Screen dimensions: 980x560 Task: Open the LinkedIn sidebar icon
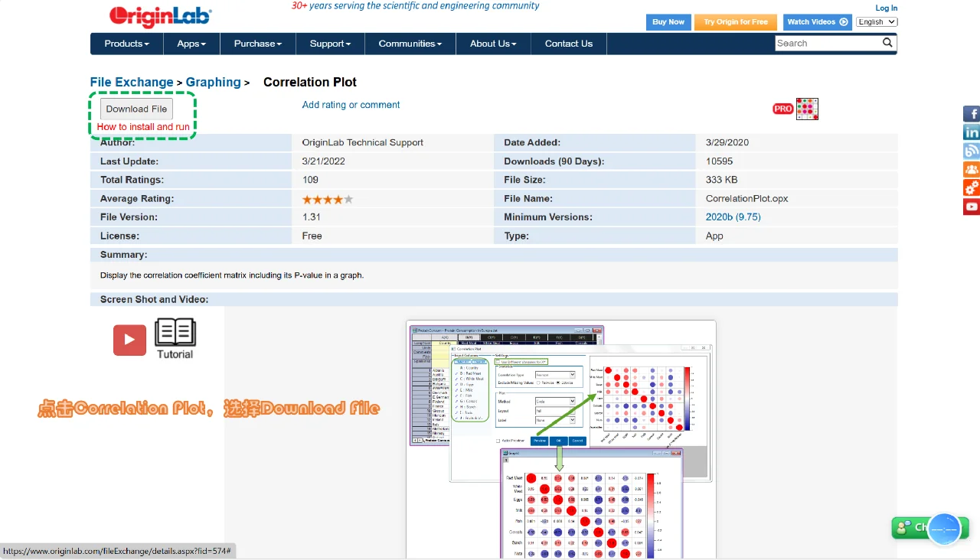(x=972, y=132)
